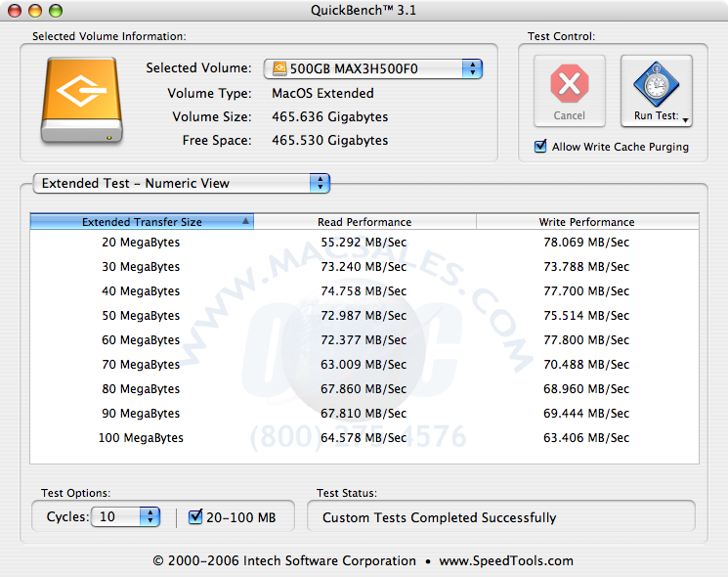Toggle Allow Write Cache Purging checkbox
728x577 pixels.
(x=540, y=147)
